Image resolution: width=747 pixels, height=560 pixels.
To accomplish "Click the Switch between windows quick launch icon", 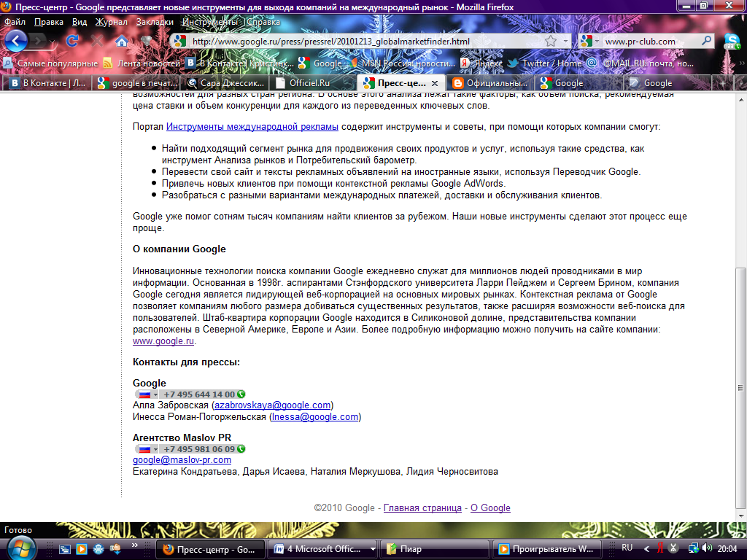I will pos(65,549).
